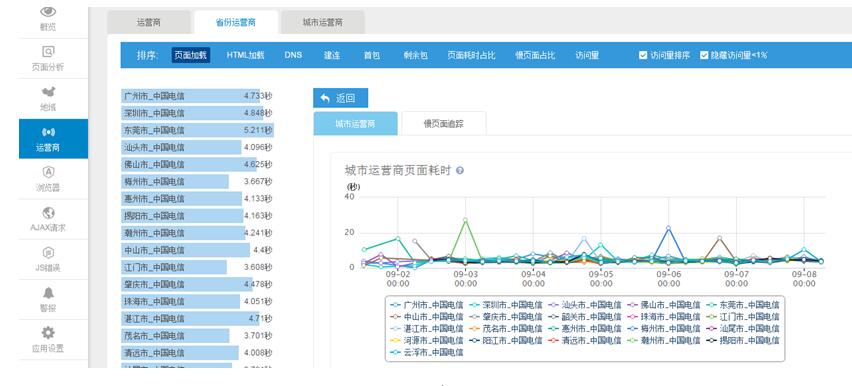This screenshot has height=386, width=852.
Task: Toggle 阳江市_中国电信 legend entry
Action: (x=505, y=341)
